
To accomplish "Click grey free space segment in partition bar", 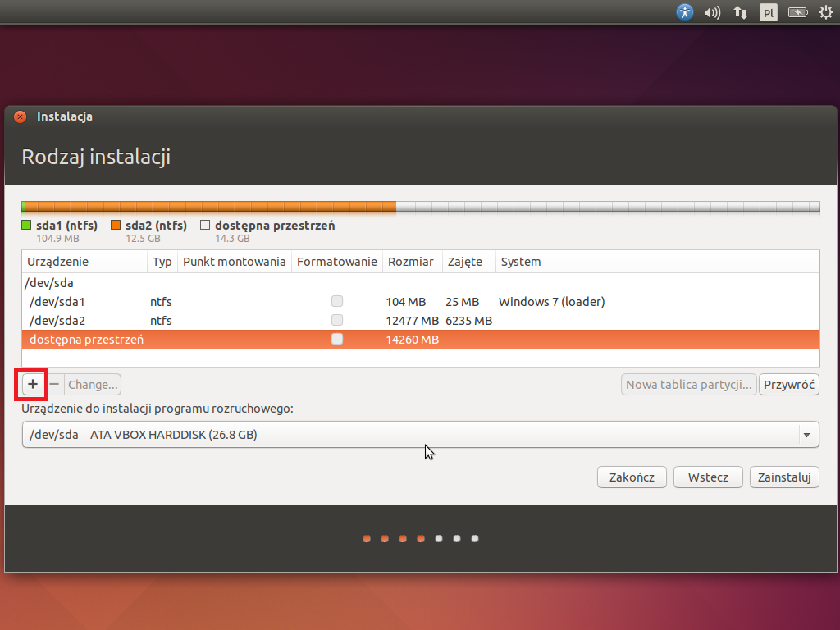I will [x=608, y=208].
